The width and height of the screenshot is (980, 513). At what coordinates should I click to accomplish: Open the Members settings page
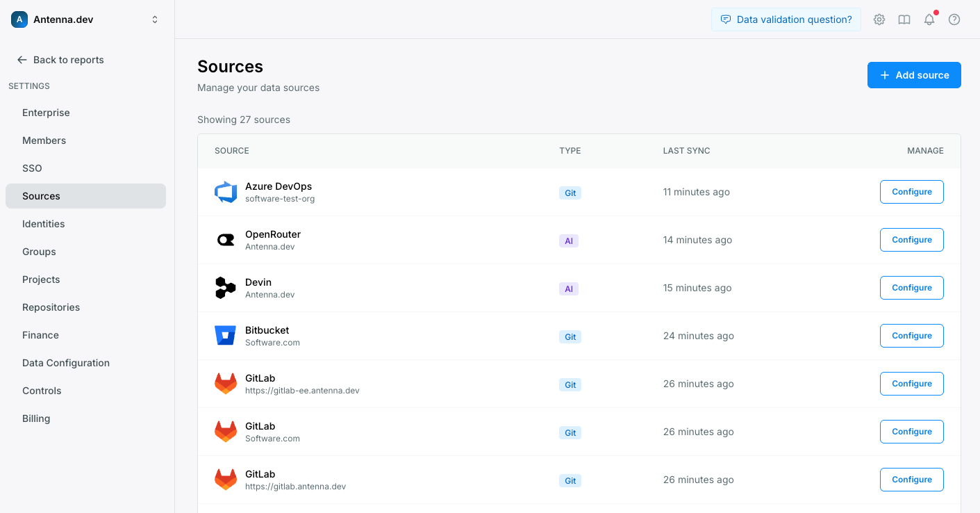(85, 140)
